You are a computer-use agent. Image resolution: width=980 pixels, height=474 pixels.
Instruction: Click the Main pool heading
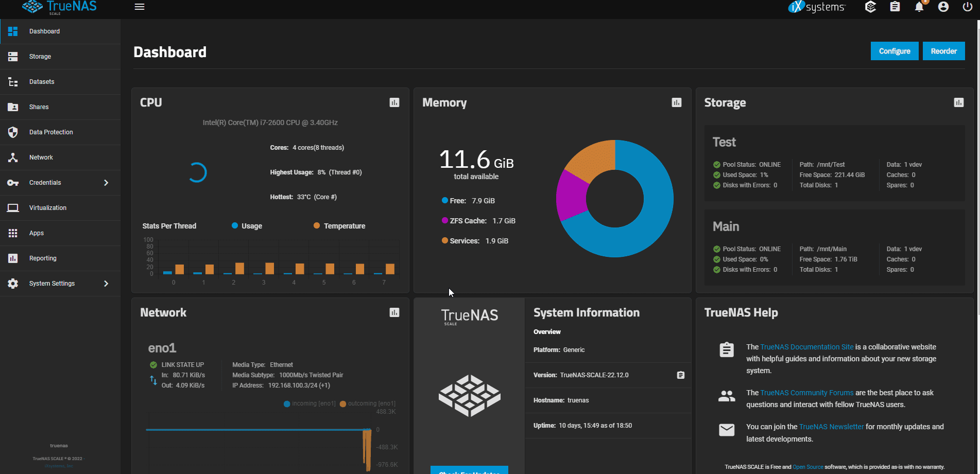(726, 226)
